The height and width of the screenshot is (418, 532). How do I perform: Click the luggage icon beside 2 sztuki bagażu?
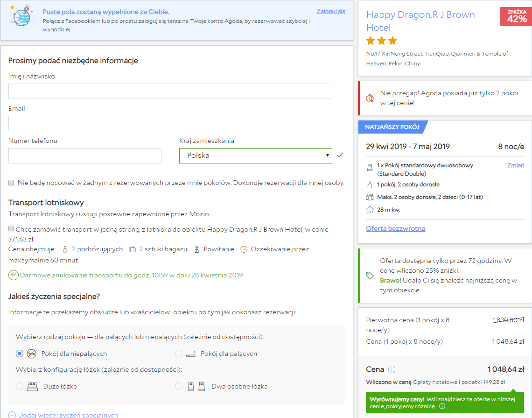click(x=133, y=249)
